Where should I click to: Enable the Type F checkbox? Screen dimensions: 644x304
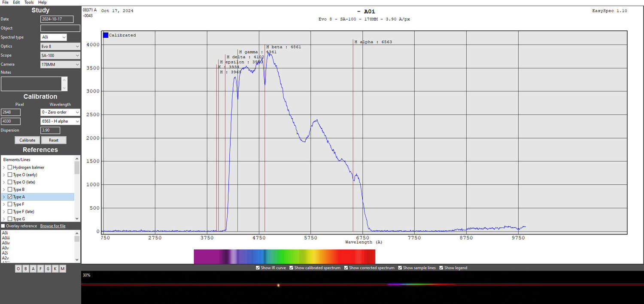(10, 204)
